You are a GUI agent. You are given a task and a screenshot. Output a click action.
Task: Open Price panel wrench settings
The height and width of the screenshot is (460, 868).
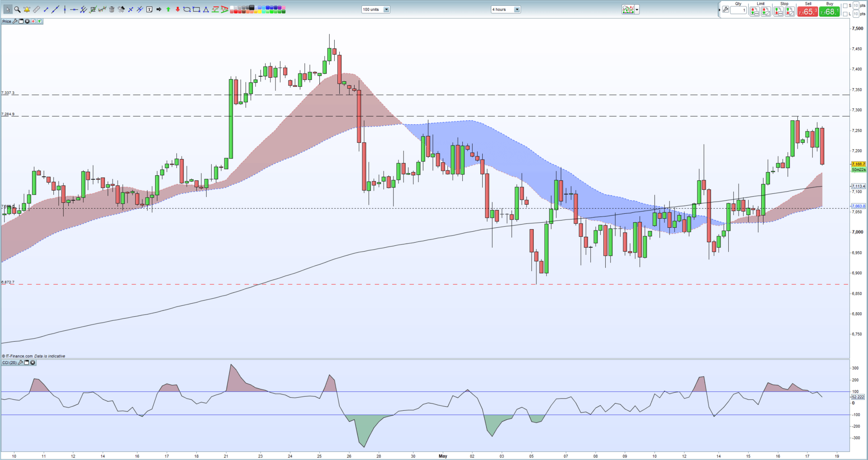point(15,21)
